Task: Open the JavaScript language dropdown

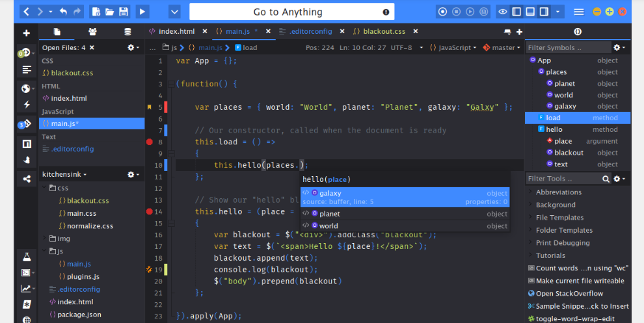Action: [x=453, y=47]
